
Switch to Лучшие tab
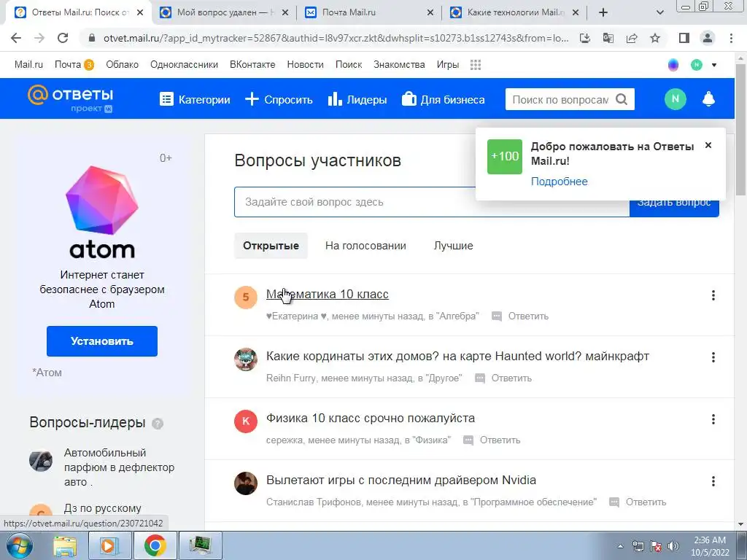tap(454, 246)
